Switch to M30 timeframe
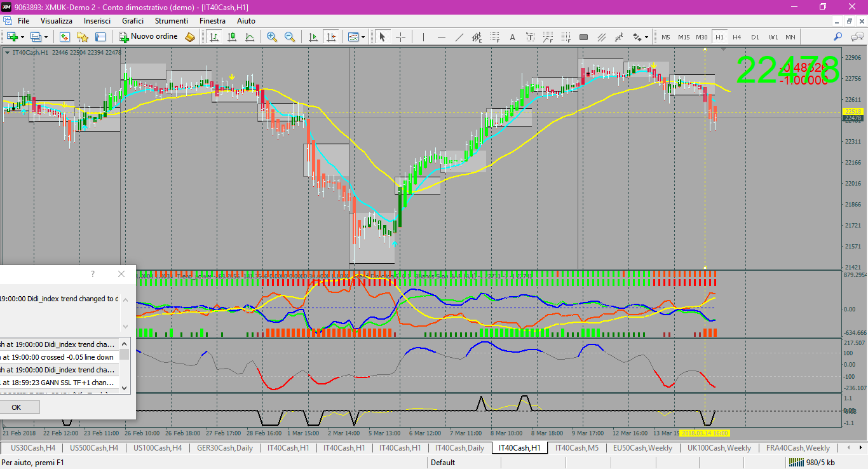 click(x=702, y=37)
